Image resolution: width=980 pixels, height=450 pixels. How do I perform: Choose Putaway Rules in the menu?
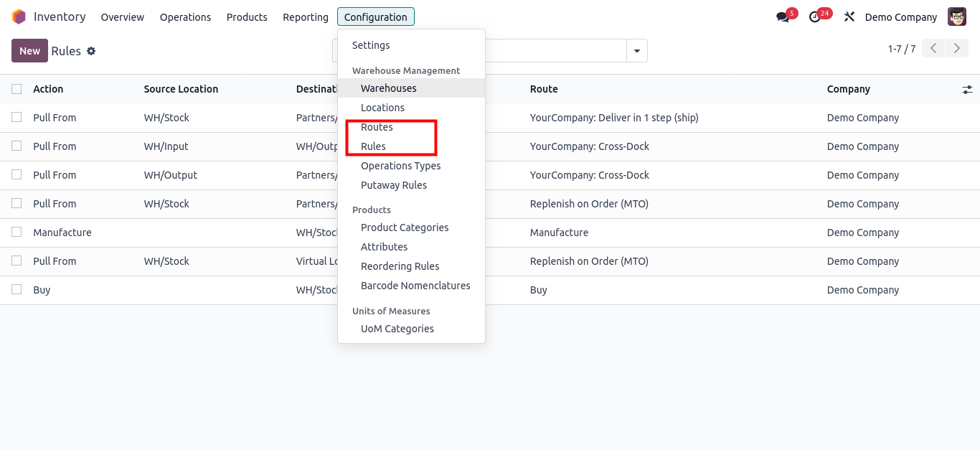[394, 185]
